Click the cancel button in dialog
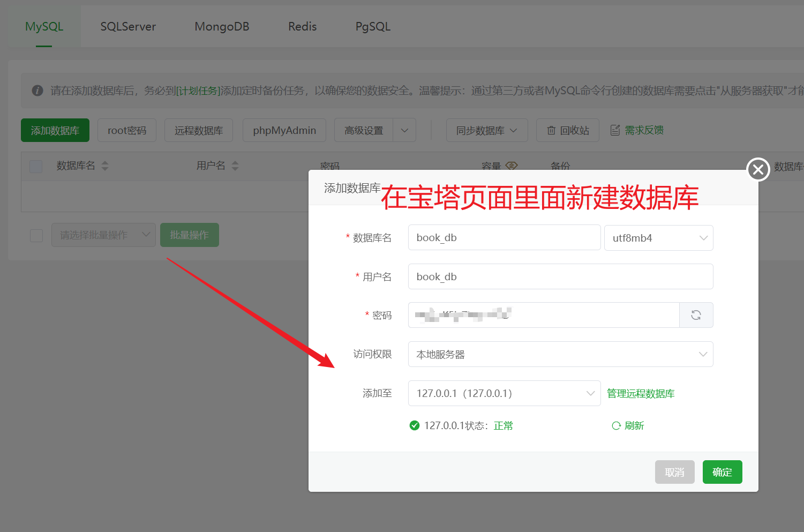This screenshot has width=804, height=532. 675,472
